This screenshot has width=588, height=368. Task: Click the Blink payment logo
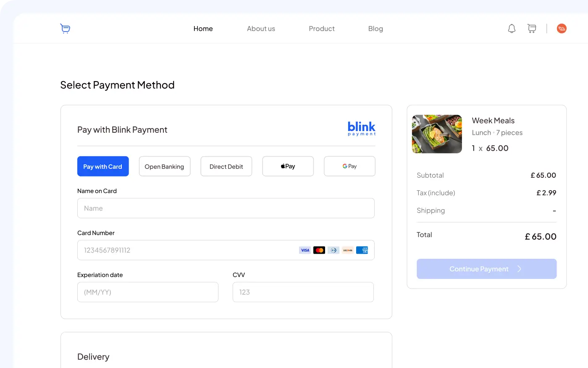[x=362, y=129]
